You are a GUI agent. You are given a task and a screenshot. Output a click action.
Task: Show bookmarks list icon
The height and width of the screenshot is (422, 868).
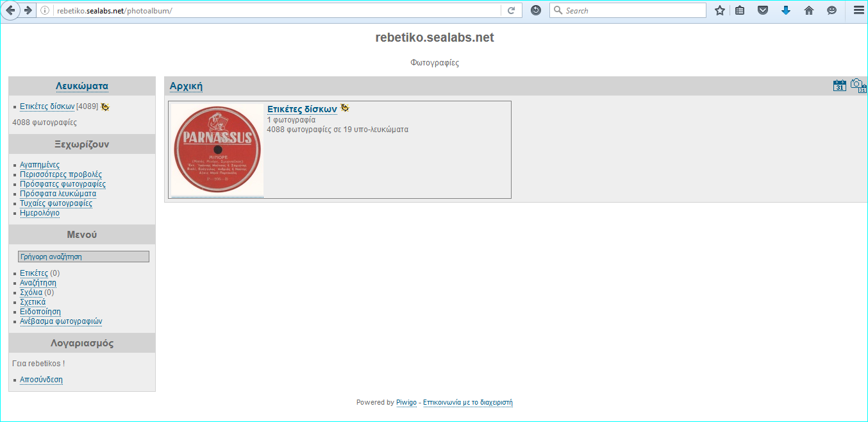(x=740, y=10)
